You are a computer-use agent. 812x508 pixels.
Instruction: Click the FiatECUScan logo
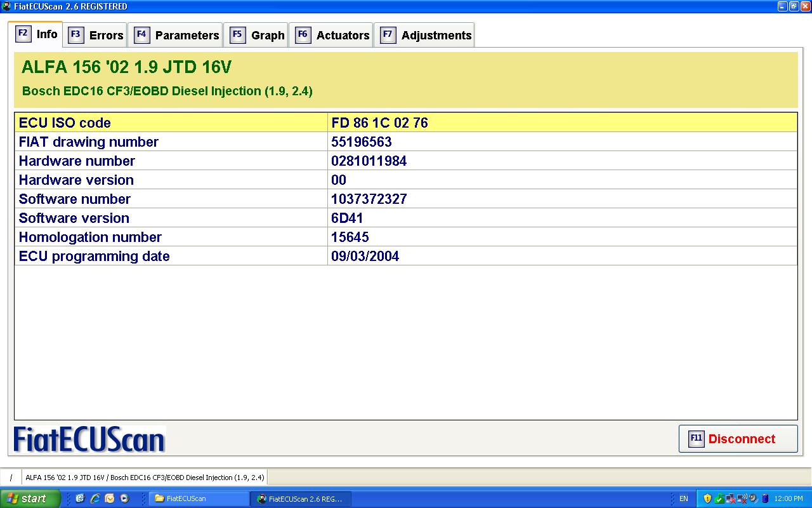point(89,439)
